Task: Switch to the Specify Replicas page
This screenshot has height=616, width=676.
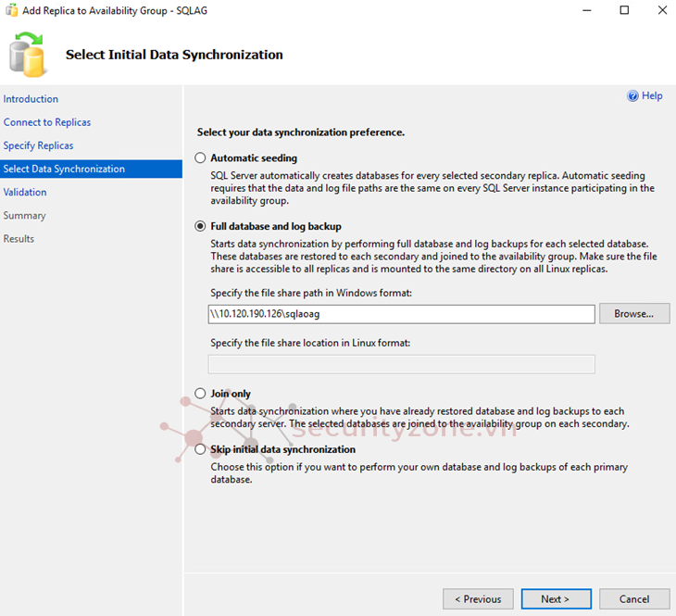Action: (38, 145)
